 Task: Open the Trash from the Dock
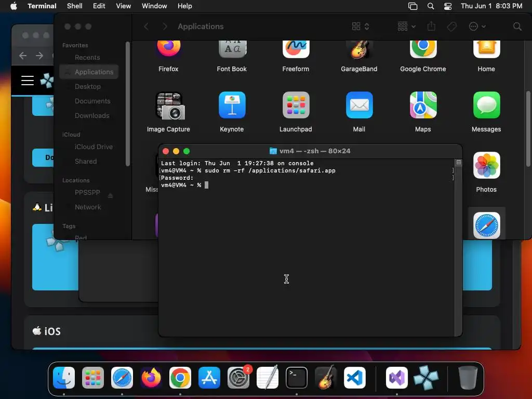click(468, 377)
